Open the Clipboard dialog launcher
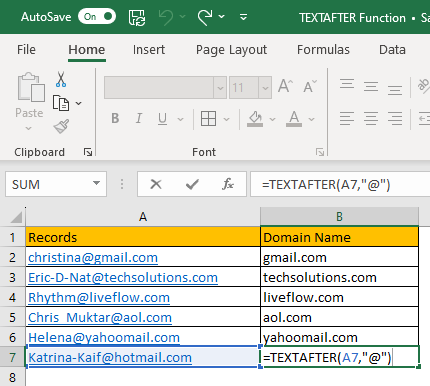 point(88,152)
